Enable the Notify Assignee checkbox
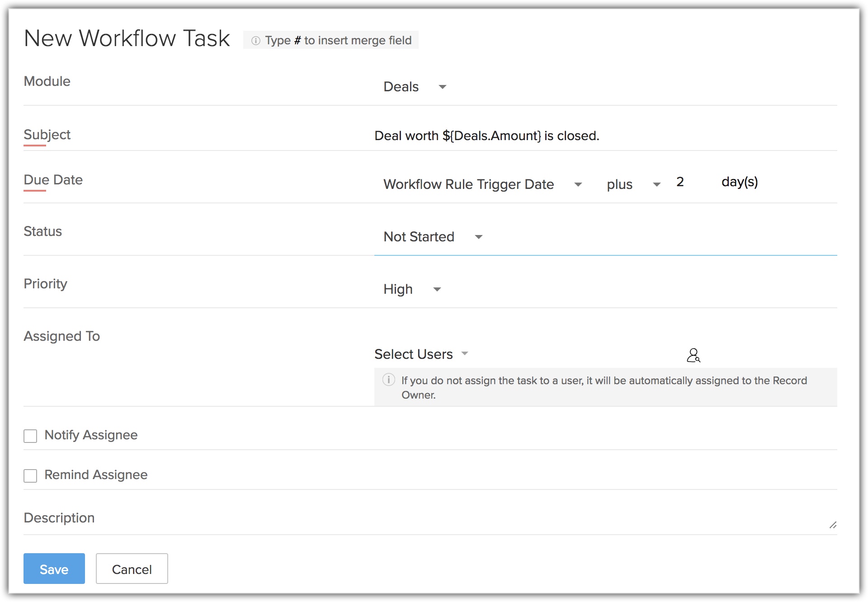This screenshot has width=868, height=602. [30, 436]
